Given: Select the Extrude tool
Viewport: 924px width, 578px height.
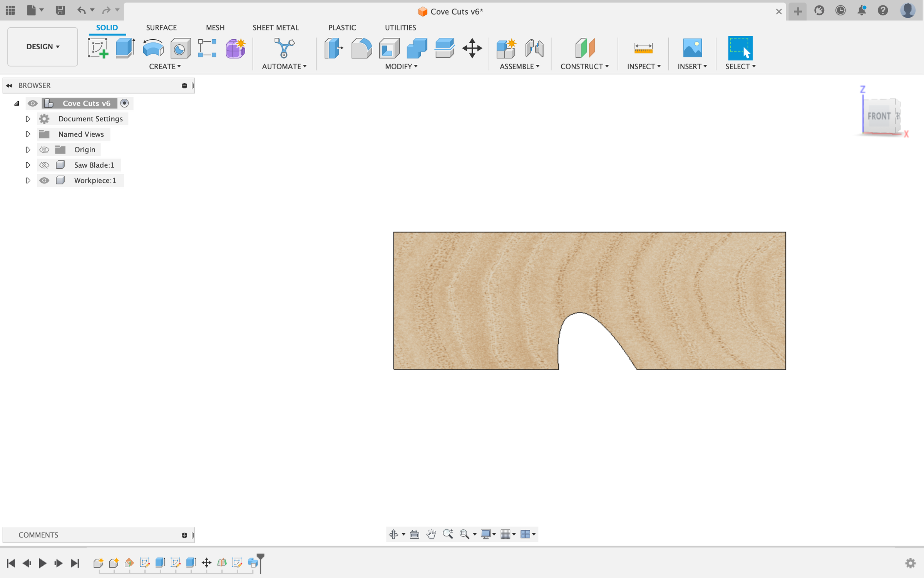Looking at the screenshot, I should 125,47.
